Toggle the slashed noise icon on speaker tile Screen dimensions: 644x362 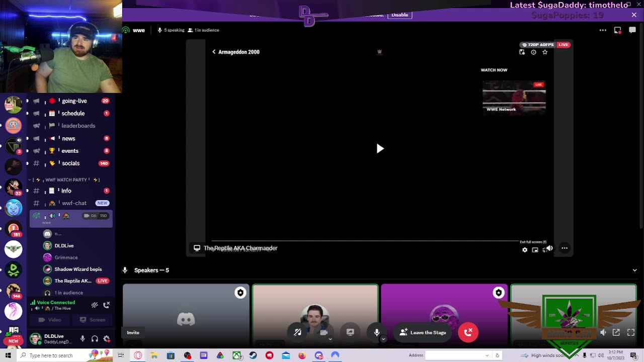coord(298,332)
